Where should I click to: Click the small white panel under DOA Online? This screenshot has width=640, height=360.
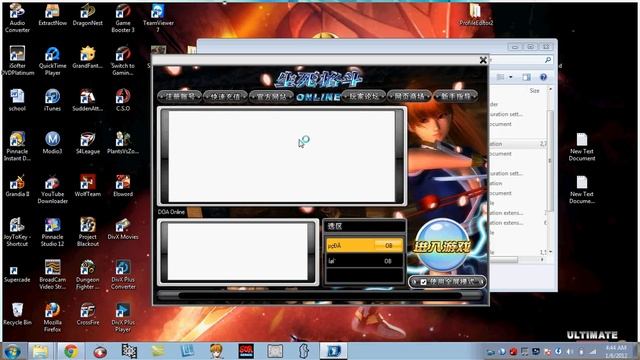point(238,251)
